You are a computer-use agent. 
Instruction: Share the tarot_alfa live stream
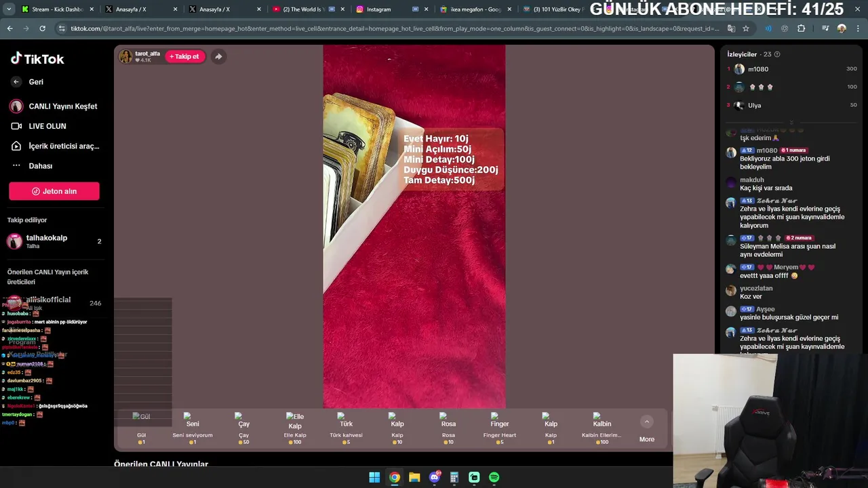(x=218, y=56)
